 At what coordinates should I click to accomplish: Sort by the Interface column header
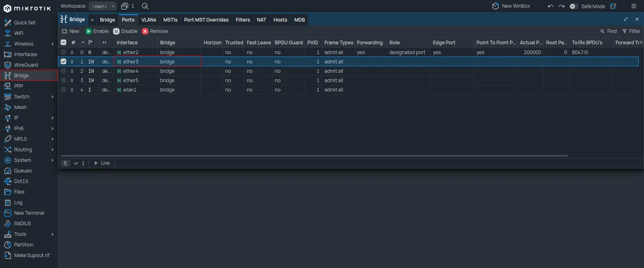pos(127,43)
